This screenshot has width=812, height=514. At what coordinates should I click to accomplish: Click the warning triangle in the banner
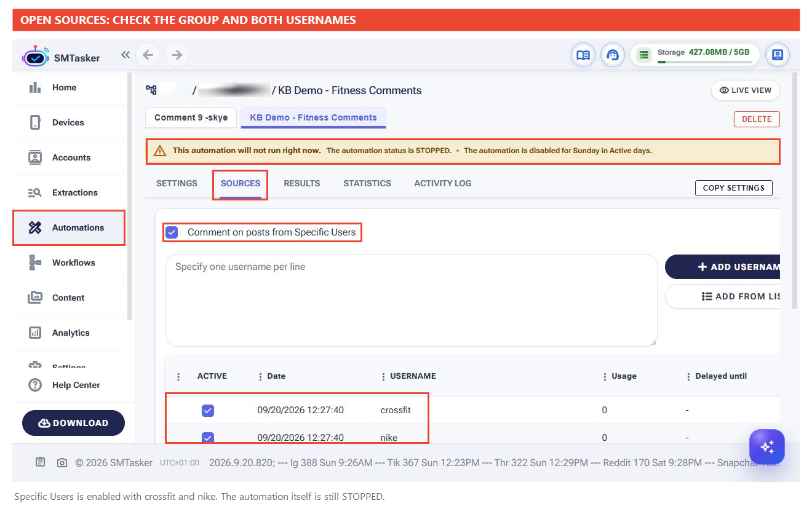coord(160,151)
